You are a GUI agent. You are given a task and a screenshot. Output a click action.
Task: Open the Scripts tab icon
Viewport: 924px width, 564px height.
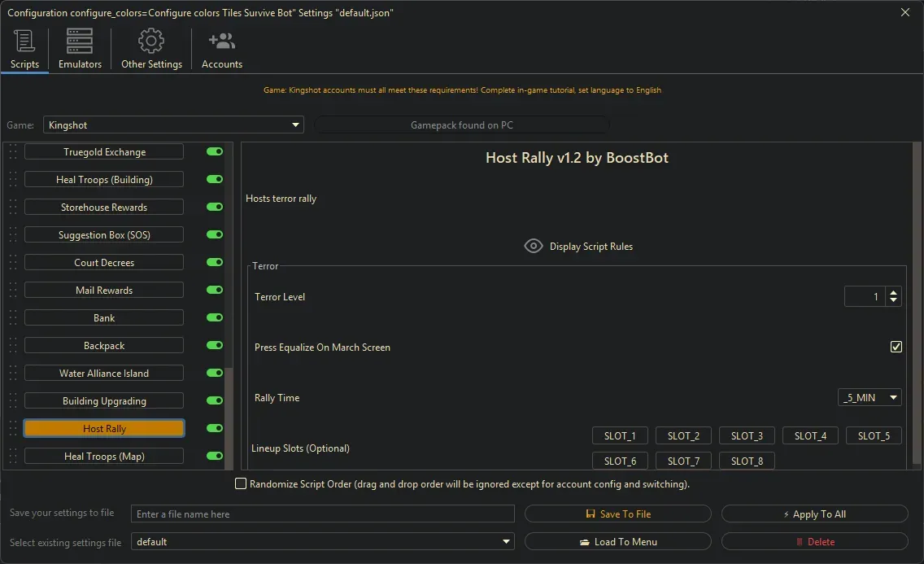pyautogui.click(x=24, y=42)
